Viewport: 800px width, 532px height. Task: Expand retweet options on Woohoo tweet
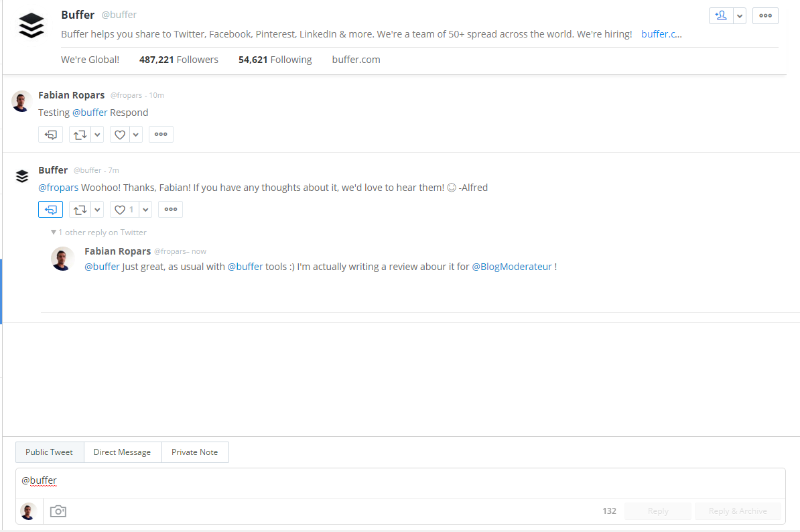(97, 210)
